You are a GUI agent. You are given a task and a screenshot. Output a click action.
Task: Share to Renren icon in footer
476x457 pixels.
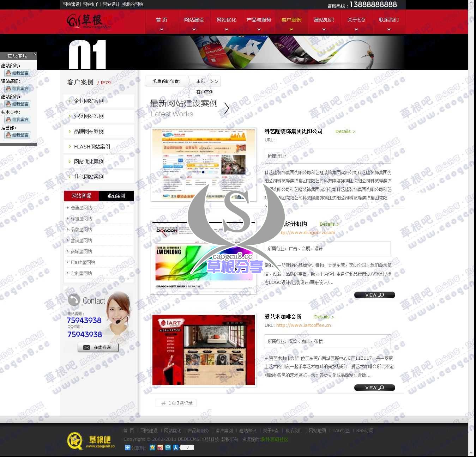[x=176, y=447]
